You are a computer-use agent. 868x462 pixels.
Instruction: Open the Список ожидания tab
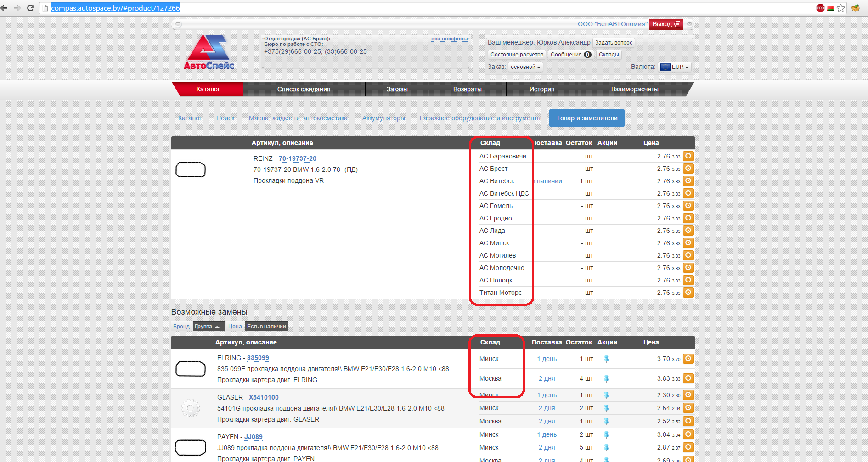click(x=304, y=90)
